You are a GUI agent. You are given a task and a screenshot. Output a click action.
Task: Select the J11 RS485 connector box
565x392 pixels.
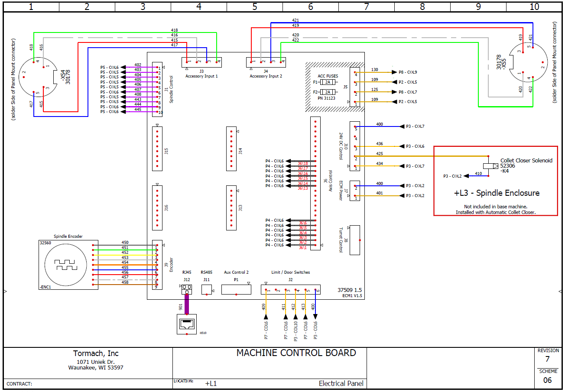pos(207,290)
